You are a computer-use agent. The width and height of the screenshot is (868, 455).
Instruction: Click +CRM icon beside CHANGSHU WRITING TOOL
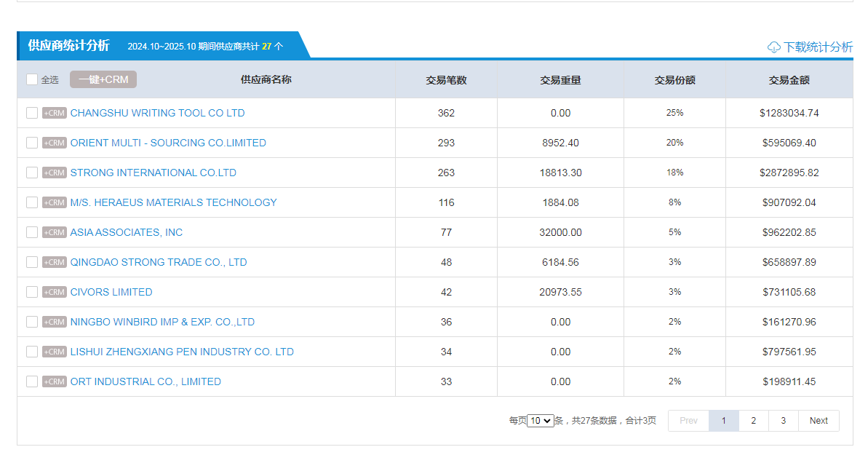[55, 113]
